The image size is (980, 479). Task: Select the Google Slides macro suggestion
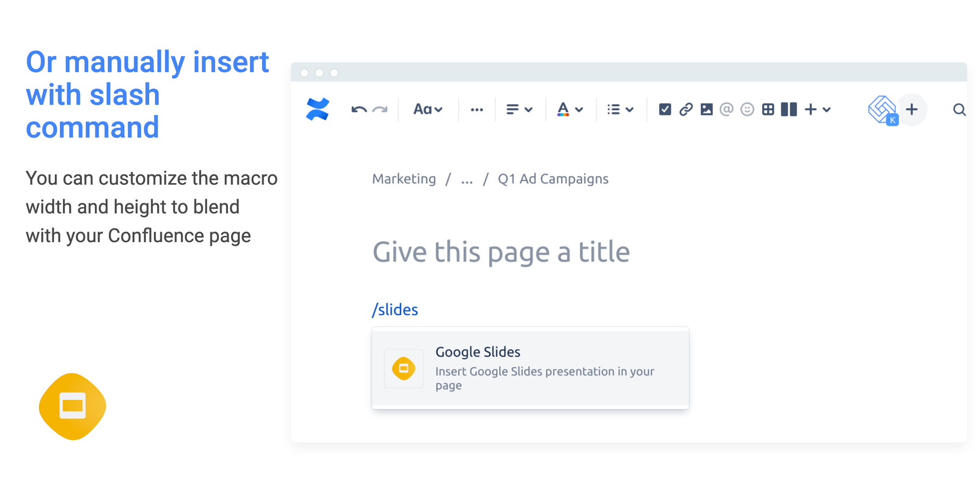click(530, 368)
